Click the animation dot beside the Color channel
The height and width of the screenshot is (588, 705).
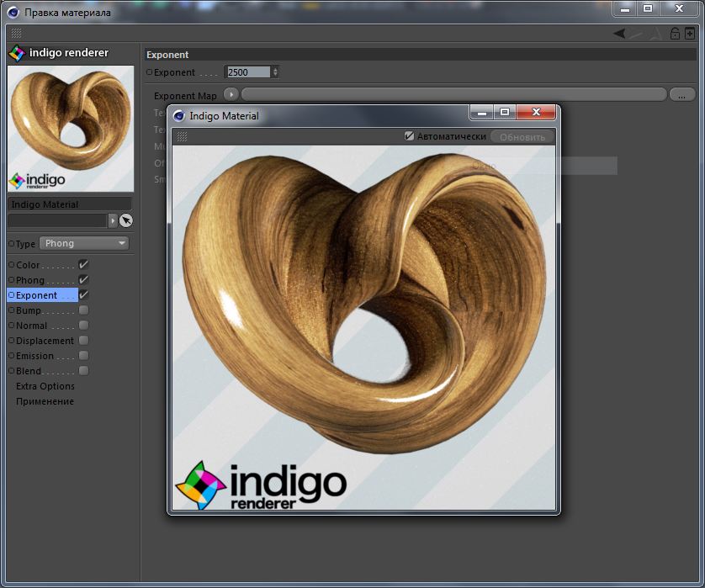[12, 265]
